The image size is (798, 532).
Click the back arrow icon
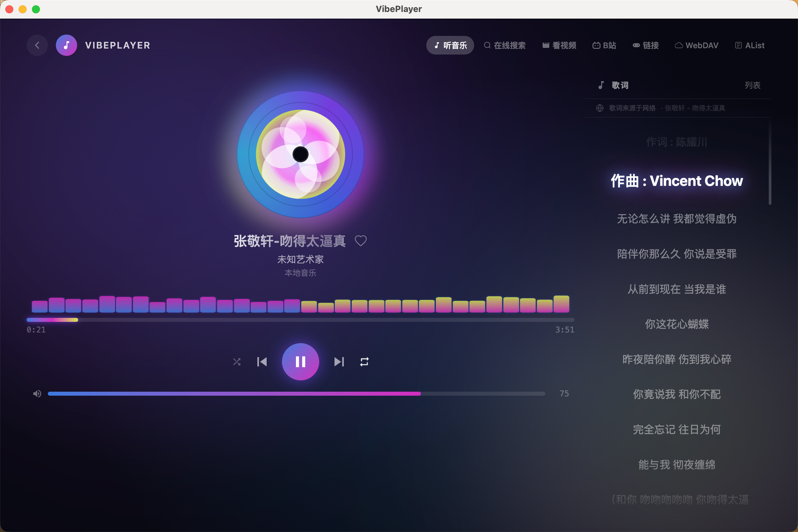pos(37,45)
